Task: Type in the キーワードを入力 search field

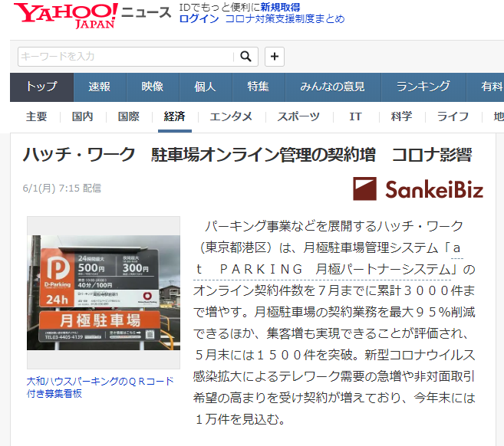Action: tap(127, 56)
